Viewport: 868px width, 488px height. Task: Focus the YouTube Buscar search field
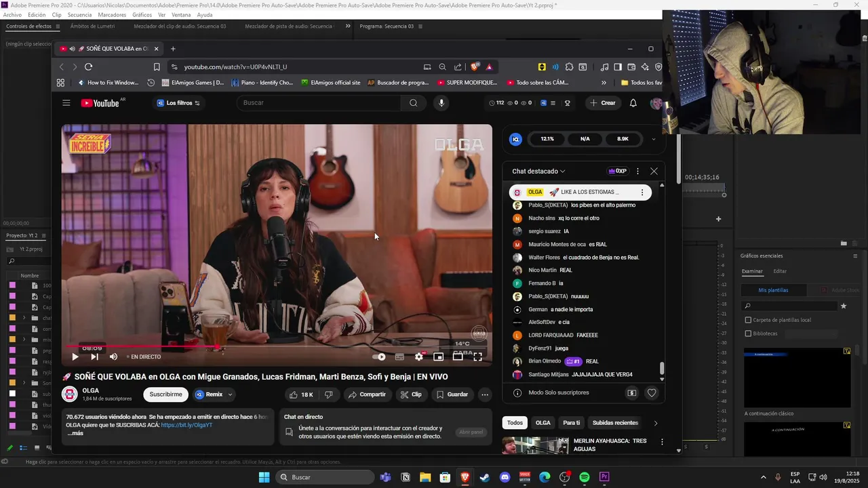pyautogui.click(x=319, y=103)
